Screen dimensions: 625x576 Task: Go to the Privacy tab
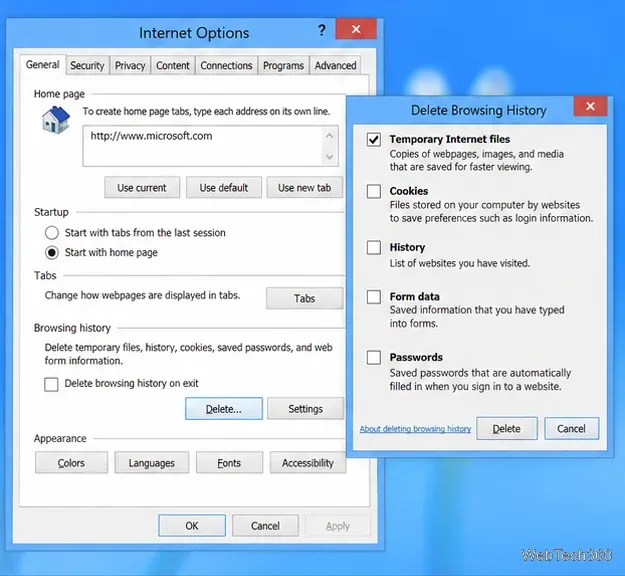click(130, 66)
